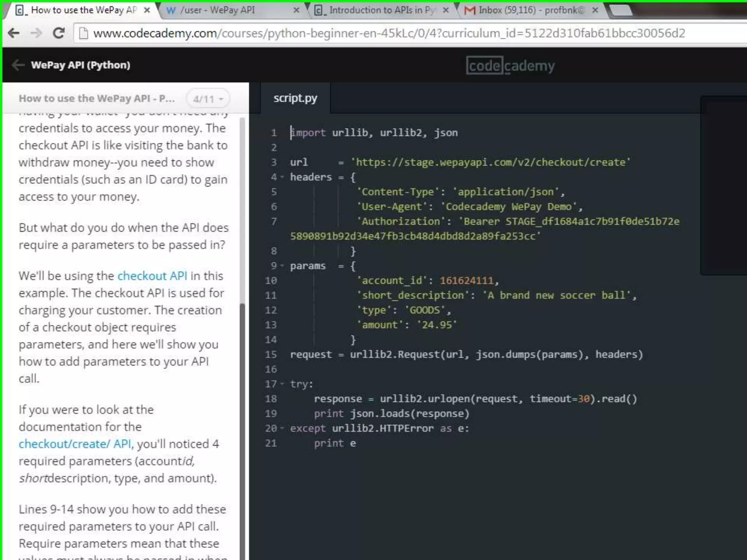
Task: Click the 'How to use the WePay API - P...' lesson title
Action: pyautogui.click(x=97, y=98)
